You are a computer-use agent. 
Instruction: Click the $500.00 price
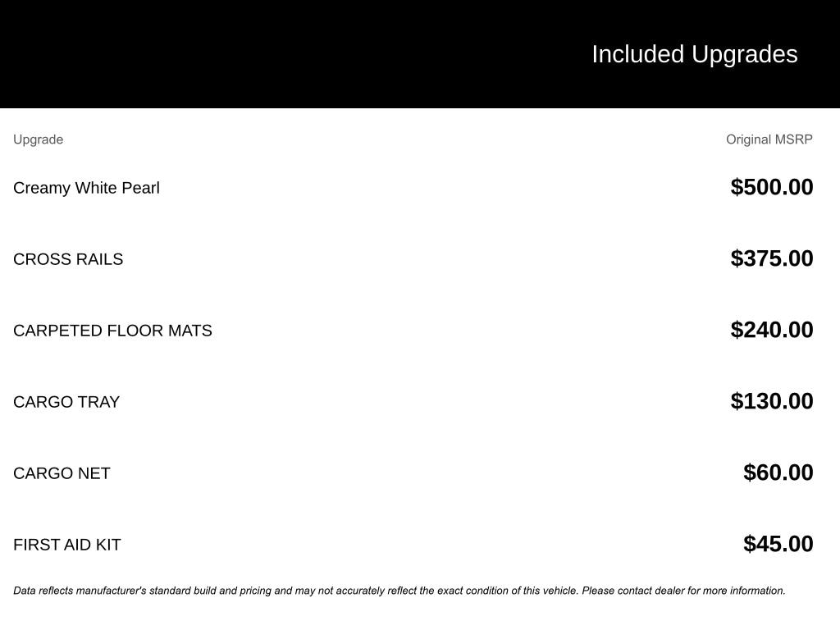tap(772, 187)
